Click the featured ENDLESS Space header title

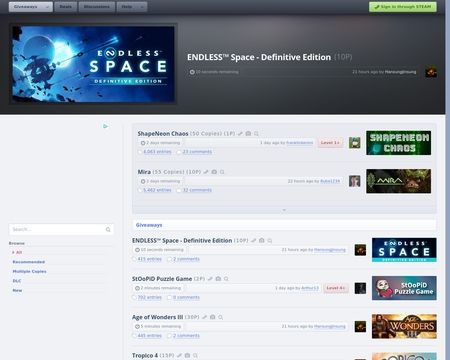pos(259,57)
